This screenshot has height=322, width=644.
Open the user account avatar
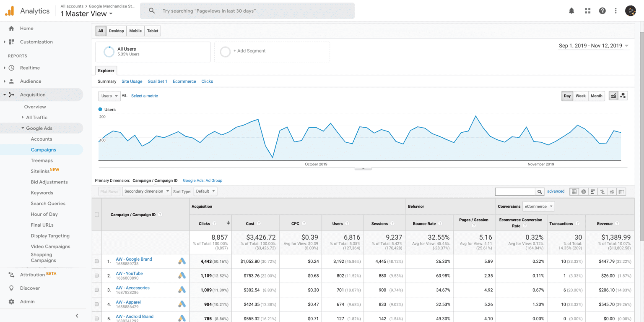(631, 11)
